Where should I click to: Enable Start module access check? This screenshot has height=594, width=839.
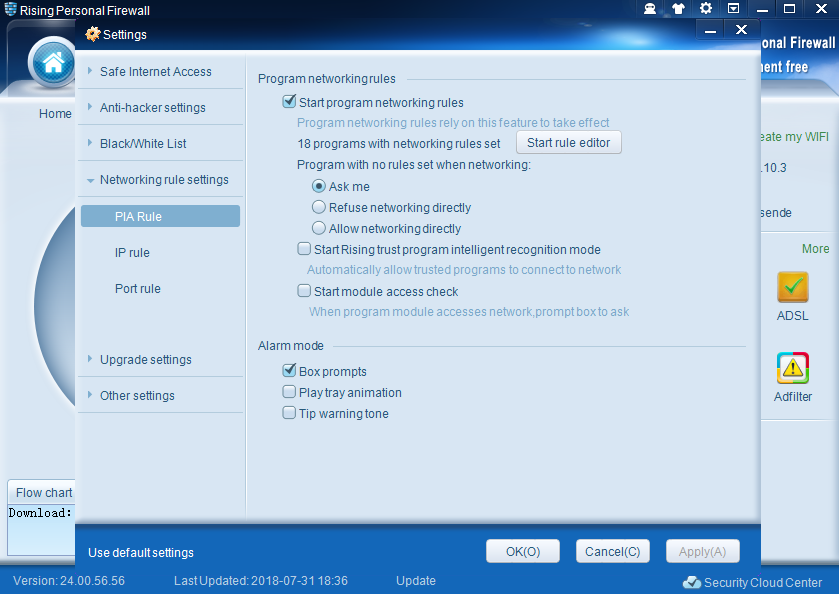pos(304,291)
